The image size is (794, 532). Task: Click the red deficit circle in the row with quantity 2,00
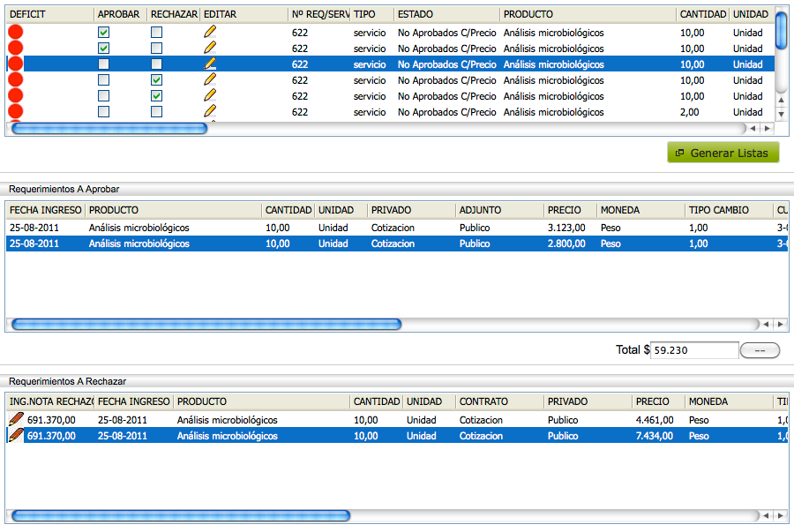(16, 111)
